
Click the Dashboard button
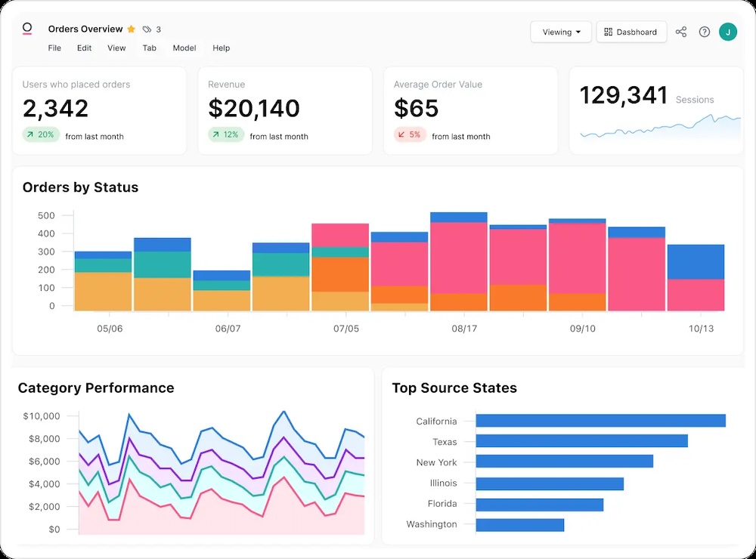point(631,32)
